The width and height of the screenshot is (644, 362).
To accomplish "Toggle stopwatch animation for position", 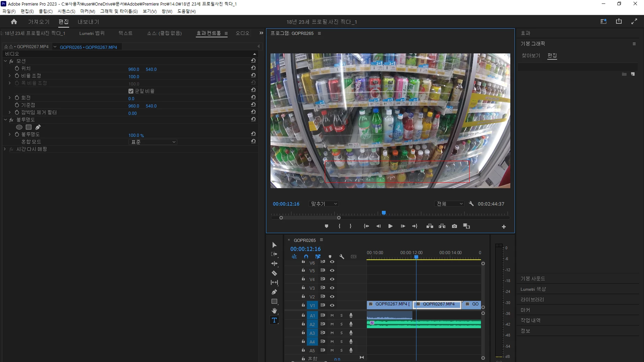I will coord(17,68).
